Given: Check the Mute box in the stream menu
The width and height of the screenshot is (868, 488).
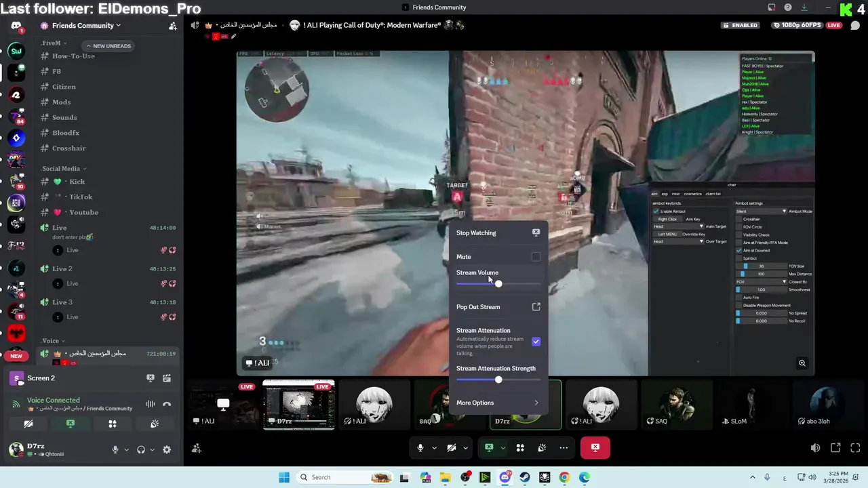Looking at the screenshot, I should click(x=536, y=257).
